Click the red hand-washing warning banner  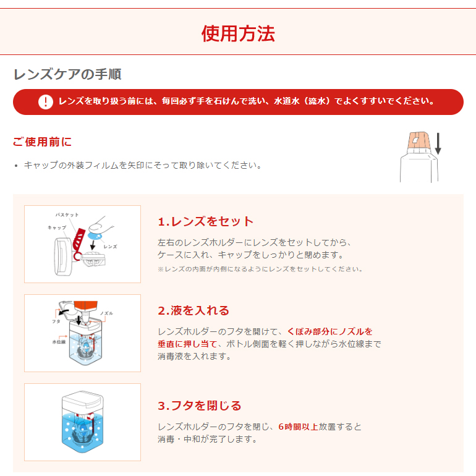click(238, 102)
